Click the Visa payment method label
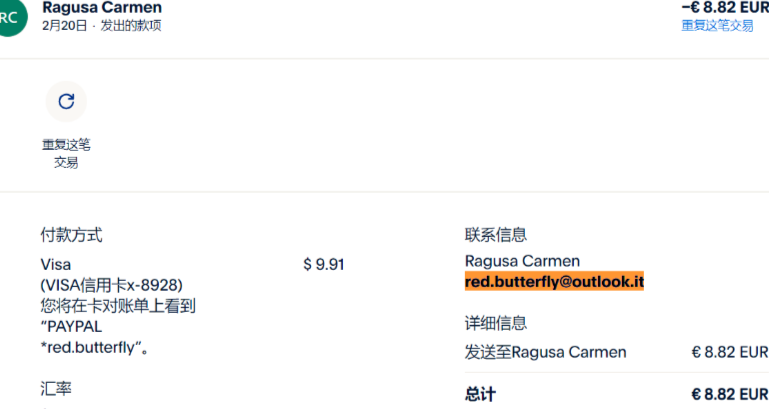769x409 pixels. 55,264
